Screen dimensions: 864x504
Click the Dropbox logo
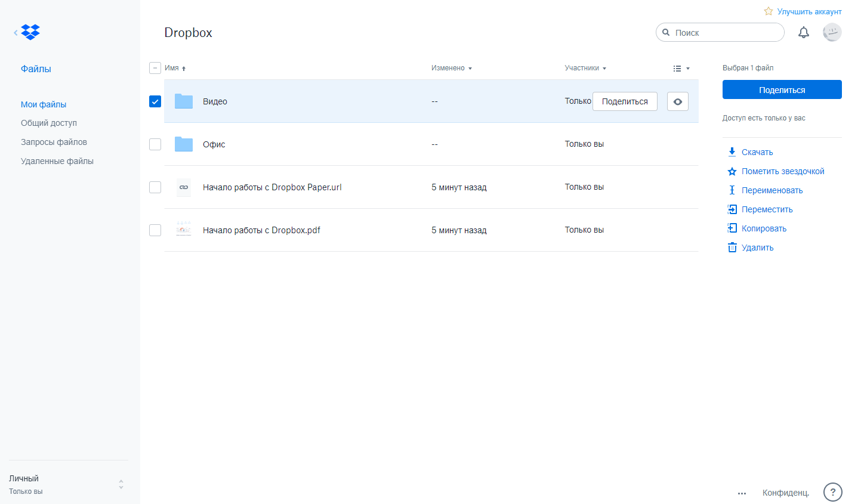point(30,32)
